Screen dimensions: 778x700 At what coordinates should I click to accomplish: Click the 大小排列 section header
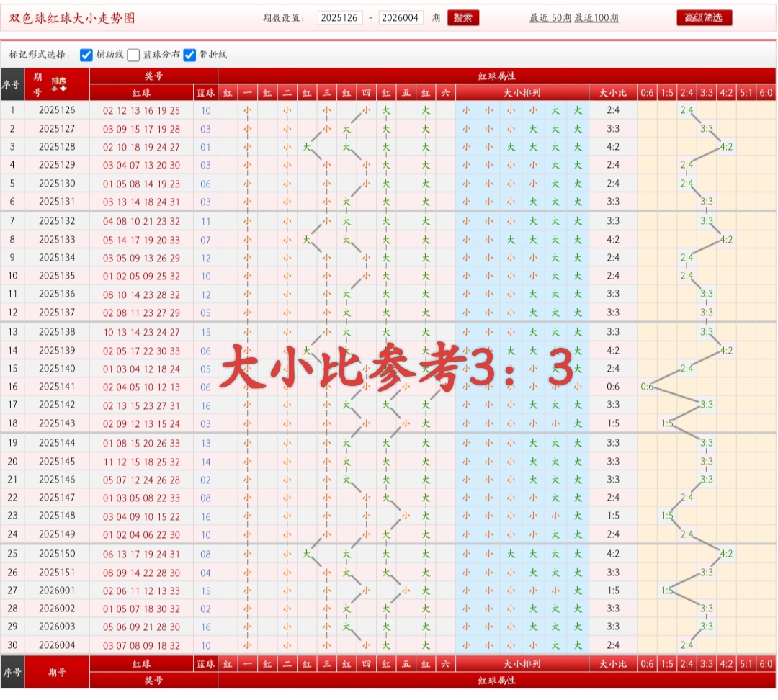tap(522, 92)
